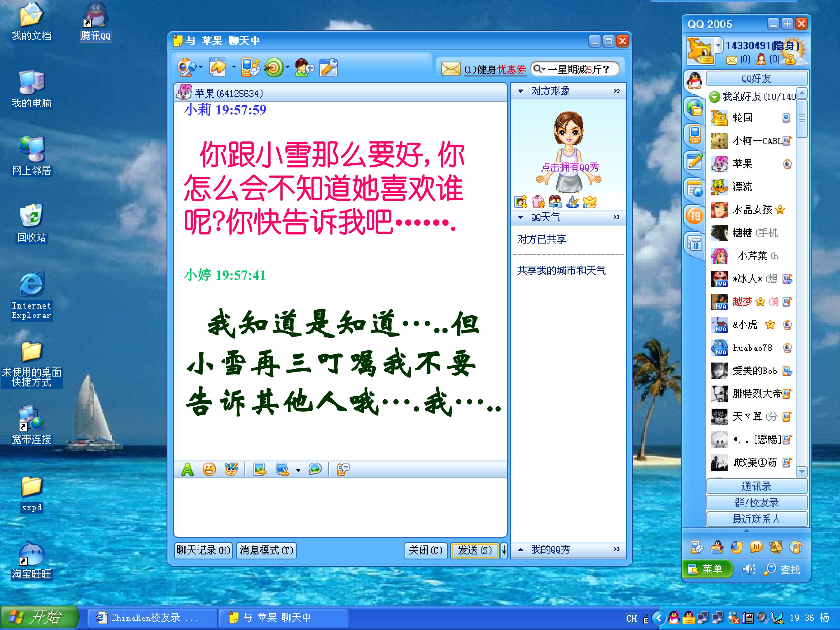Click the screen capture icon

click(282, 470)
